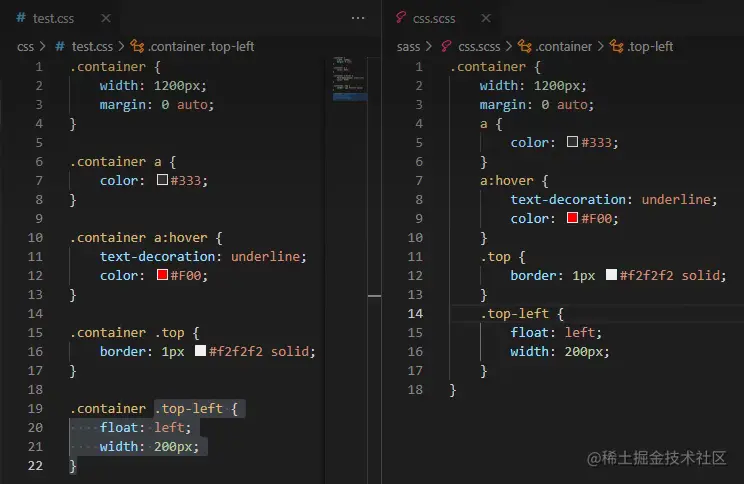Click the symbol icon before .container in right breadcrumb

coord(524,46)
